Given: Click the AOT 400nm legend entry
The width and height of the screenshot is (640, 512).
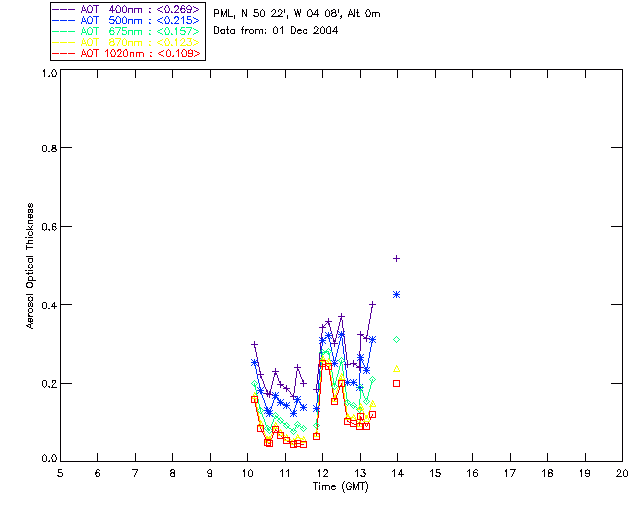Looking at the screenshot, I should point(127,9).
